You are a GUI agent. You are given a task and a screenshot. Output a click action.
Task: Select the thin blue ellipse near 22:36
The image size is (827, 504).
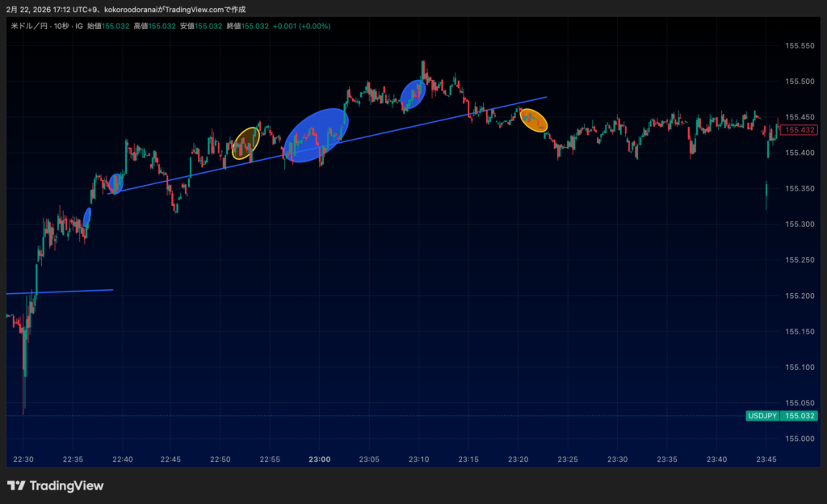(87, 217)
